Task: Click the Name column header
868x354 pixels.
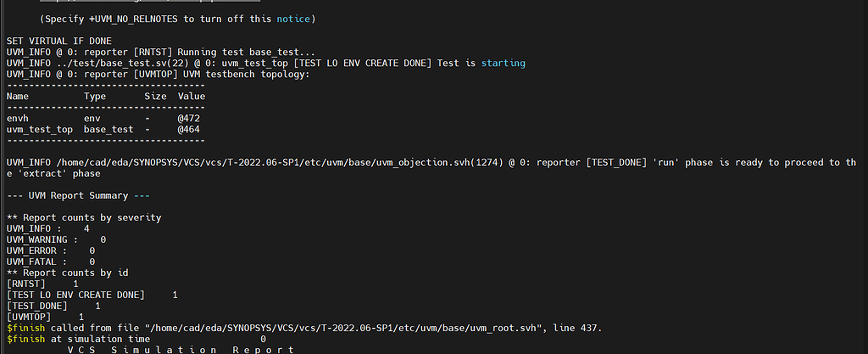Action: 18,97
